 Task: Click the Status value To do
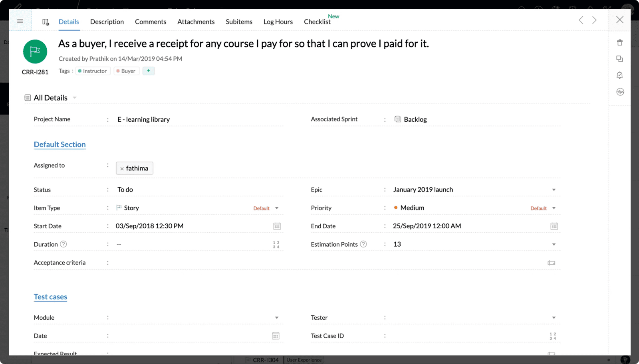pos(125,190)
